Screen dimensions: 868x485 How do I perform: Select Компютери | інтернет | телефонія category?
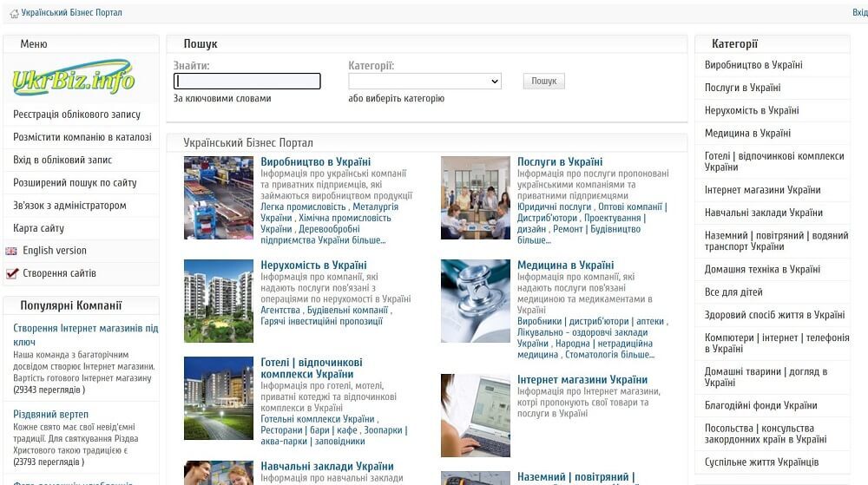click(777, 344)
